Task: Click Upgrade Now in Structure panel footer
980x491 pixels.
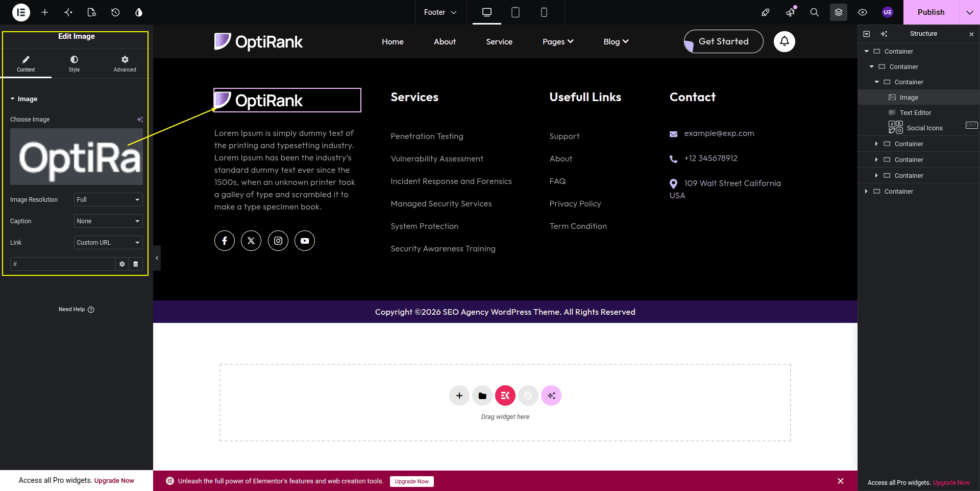Action: pyautogui.click(x=951, y=483)
